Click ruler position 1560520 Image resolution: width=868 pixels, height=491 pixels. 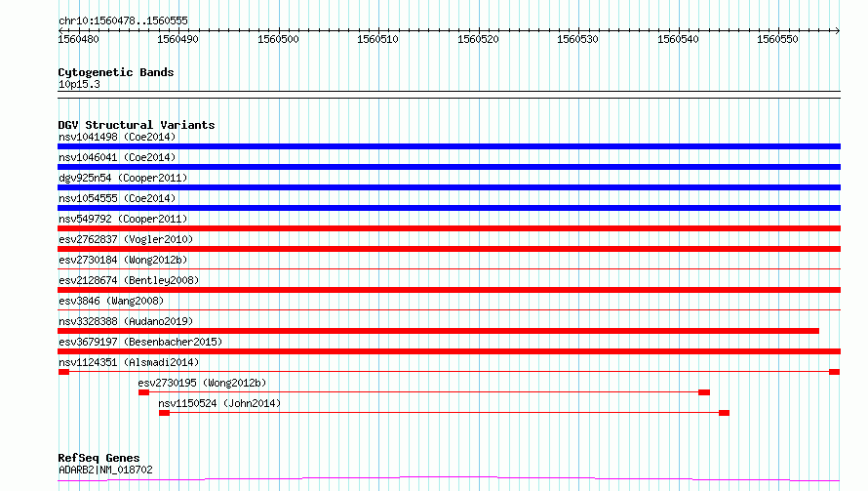tap(478, 39)
